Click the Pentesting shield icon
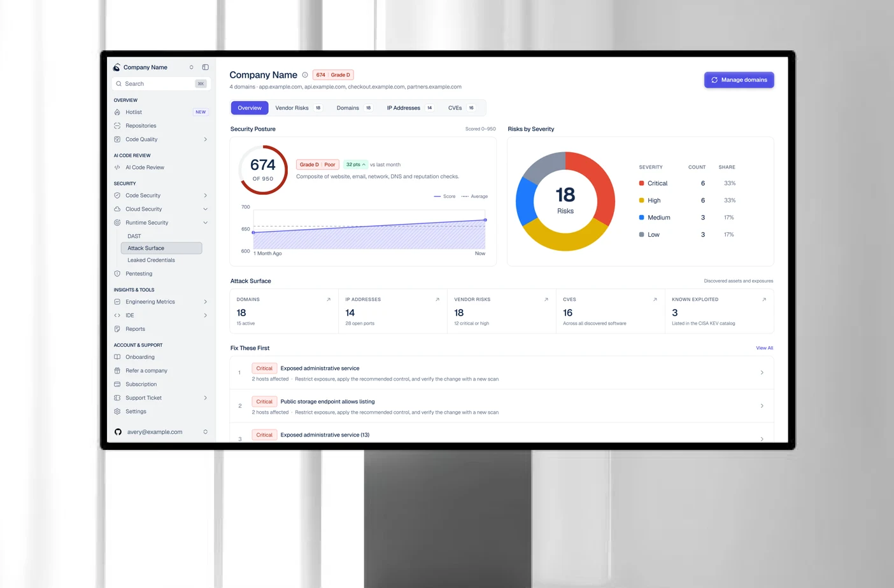 (x=117, y=274)
